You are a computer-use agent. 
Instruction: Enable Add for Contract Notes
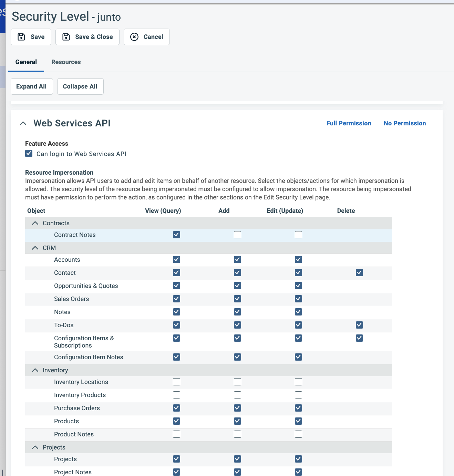pyautogui.click(x=238, y=235)
